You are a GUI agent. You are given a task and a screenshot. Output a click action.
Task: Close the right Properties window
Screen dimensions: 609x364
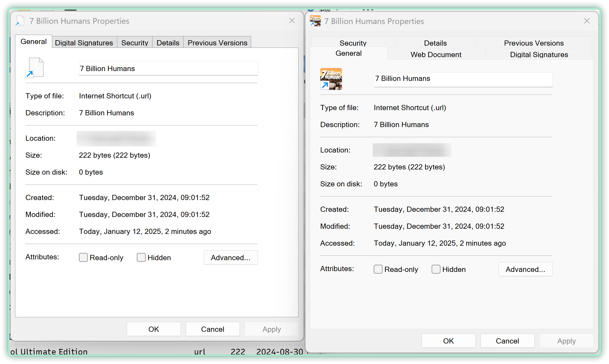[x=587, y=21]
